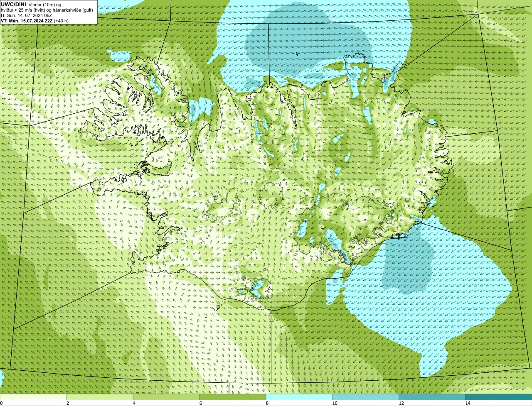Click the '8' scale label

267,403
